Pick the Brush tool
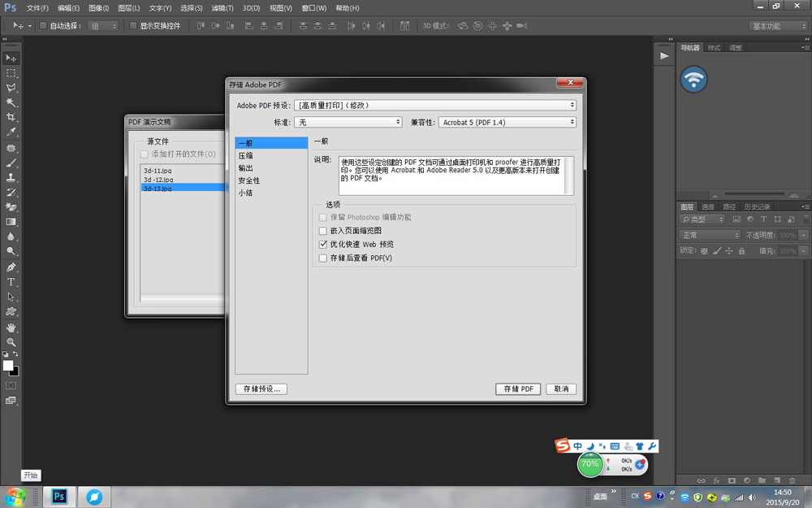Image resolution: width=812 pixels, height=508 pixels. (11, 163)
